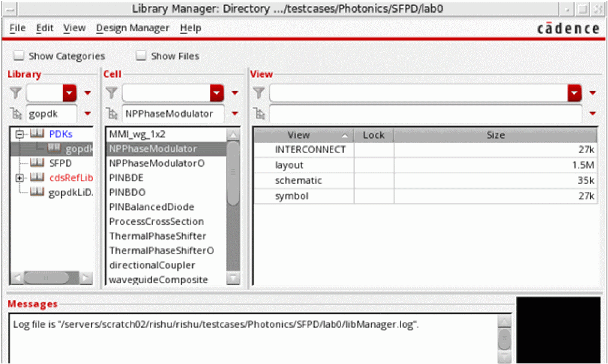This screenshot has width=608, height=364.
Task: Open the Edit menu
Action: pos(44,28)
